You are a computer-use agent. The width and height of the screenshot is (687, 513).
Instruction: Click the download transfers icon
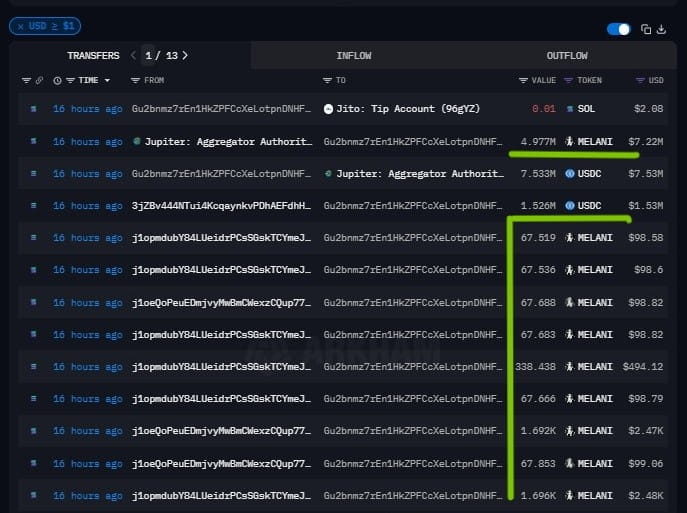[x=662, y=29]
